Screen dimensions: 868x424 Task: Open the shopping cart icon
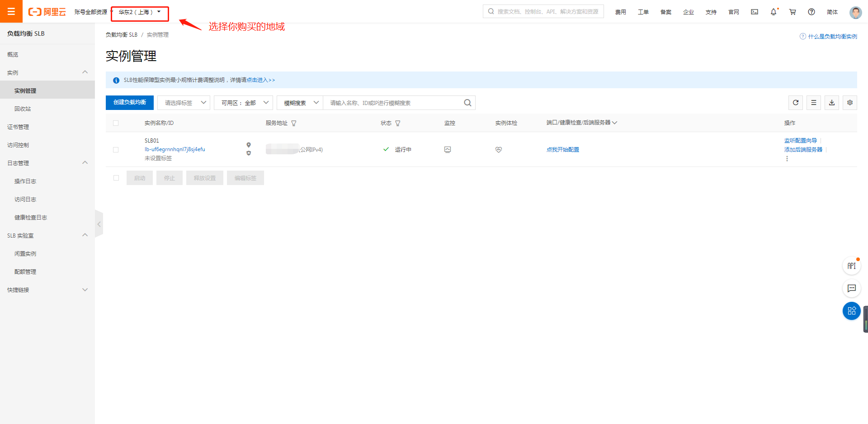[793, 12]
